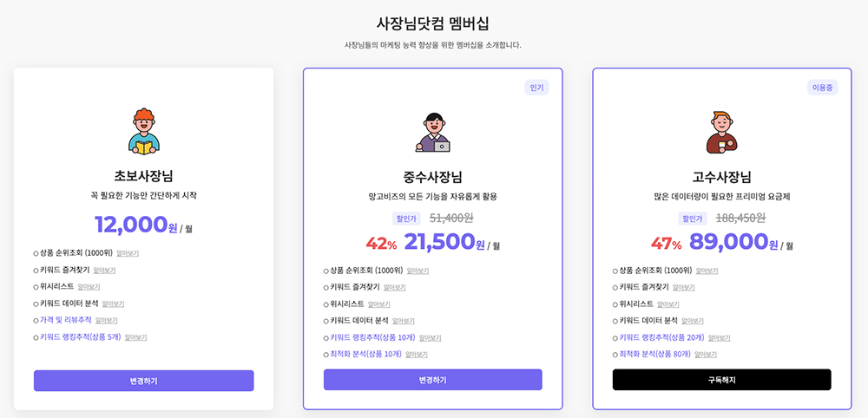This screenshot has height=418, width=868.
Task: Click the 할인가 tag on the 고수사장님 plan
Action: pos(693,219)
